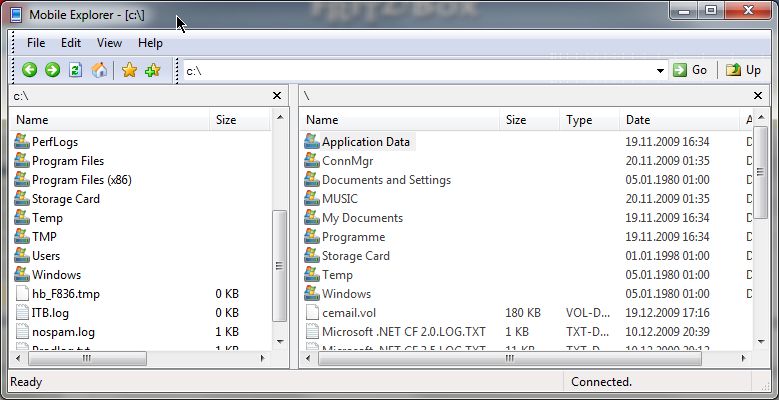Select the right pane Temp folder
The width and height of the screenshot is (779, 400).
(x=337, y=275)
